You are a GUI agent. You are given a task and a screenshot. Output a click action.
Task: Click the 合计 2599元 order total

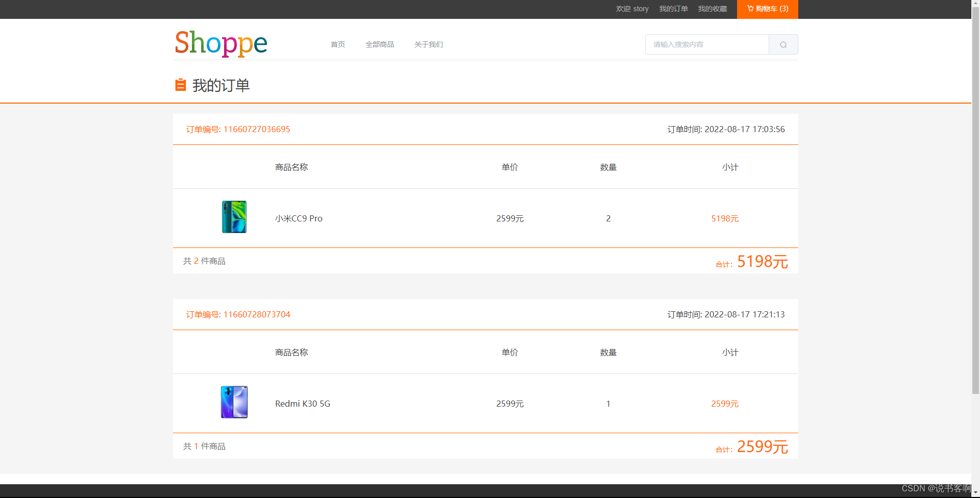tap(752, 447)
